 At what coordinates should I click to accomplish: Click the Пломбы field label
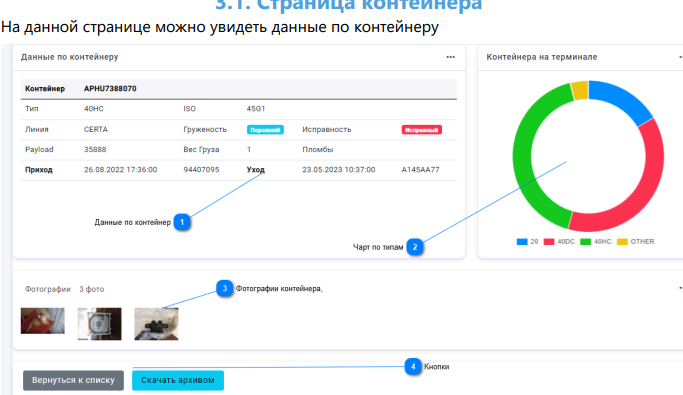coord(318,149)
